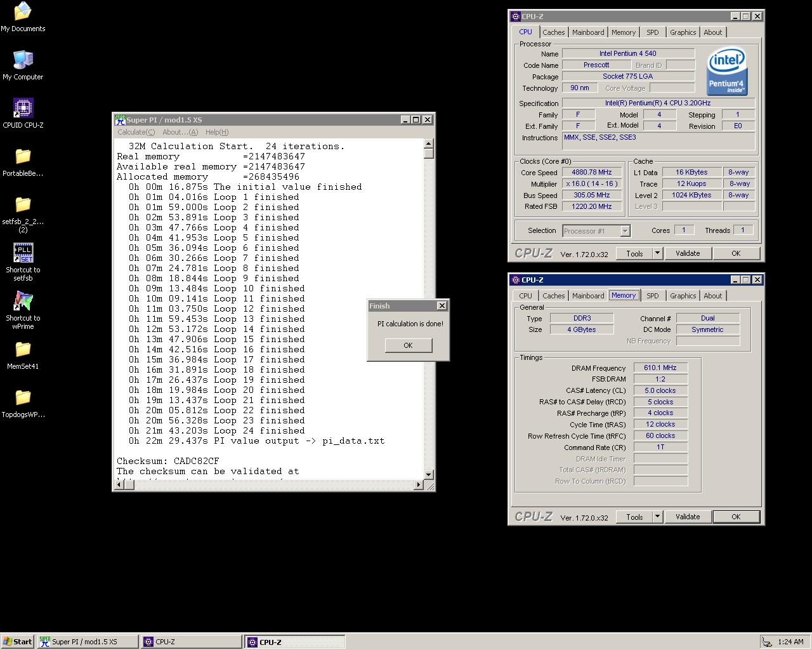Open the Help(H) menu in Super PI
This screenshot has height=650, width=812.
click(216, 132)
